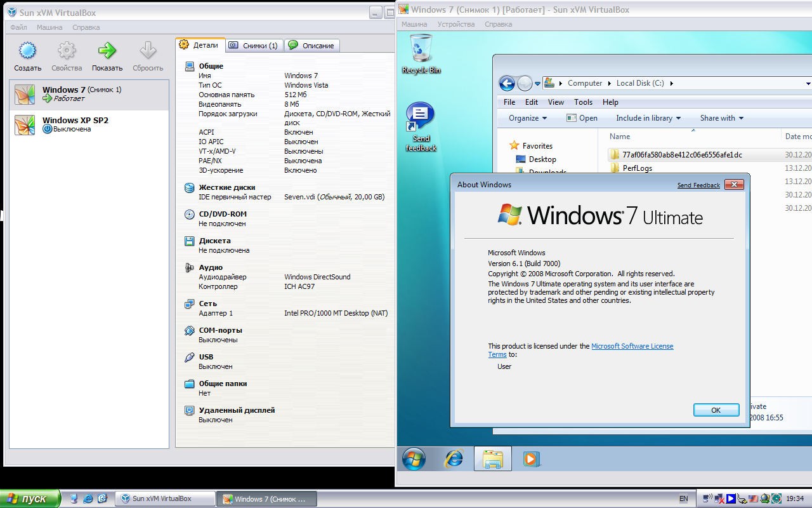Switch to the Снимки (1) tab

(x=253, y=46)
